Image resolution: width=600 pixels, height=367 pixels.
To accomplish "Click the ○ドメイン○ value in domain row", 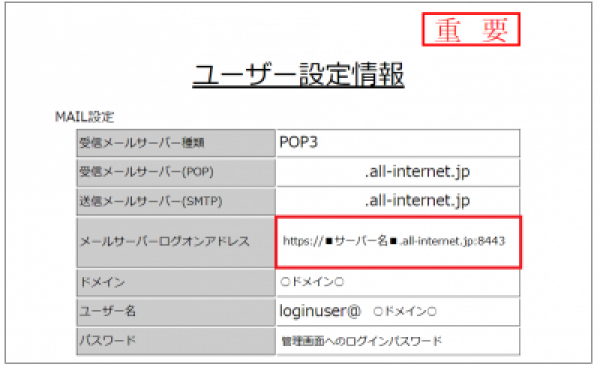I will (312, 282).
